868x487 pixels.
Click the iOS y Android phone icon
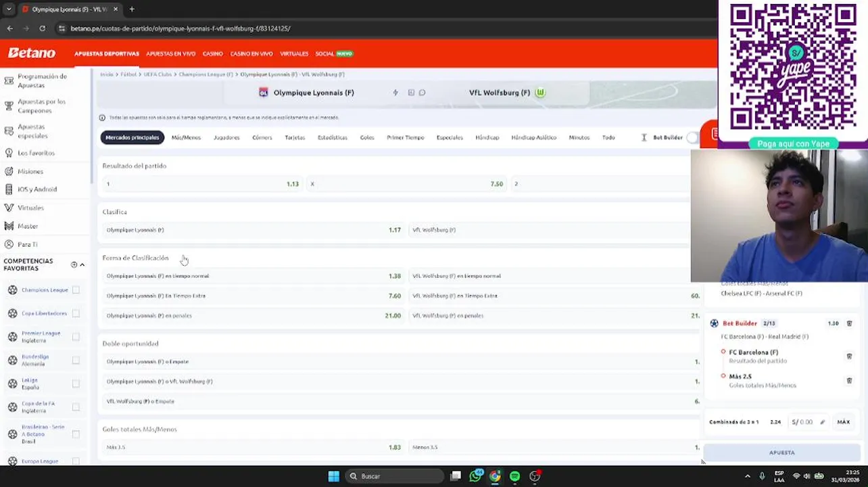click(x=9, y=189)
